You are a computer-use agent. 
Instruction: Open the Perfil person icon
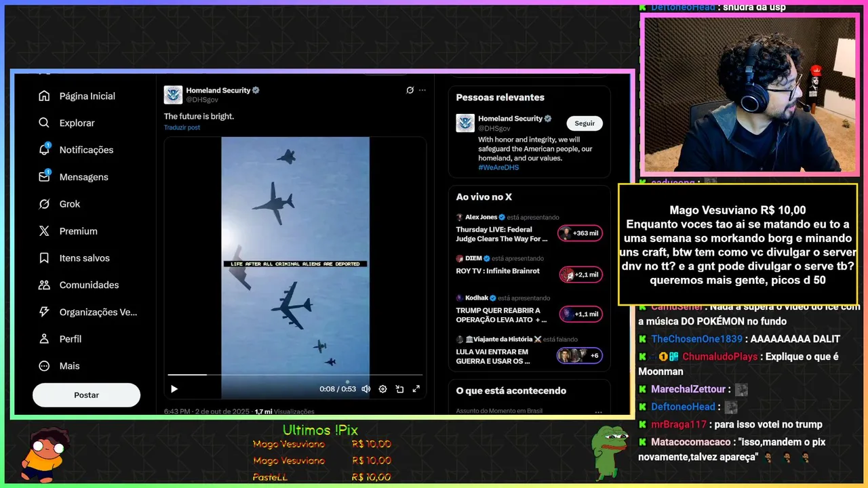tap(44, 339)
